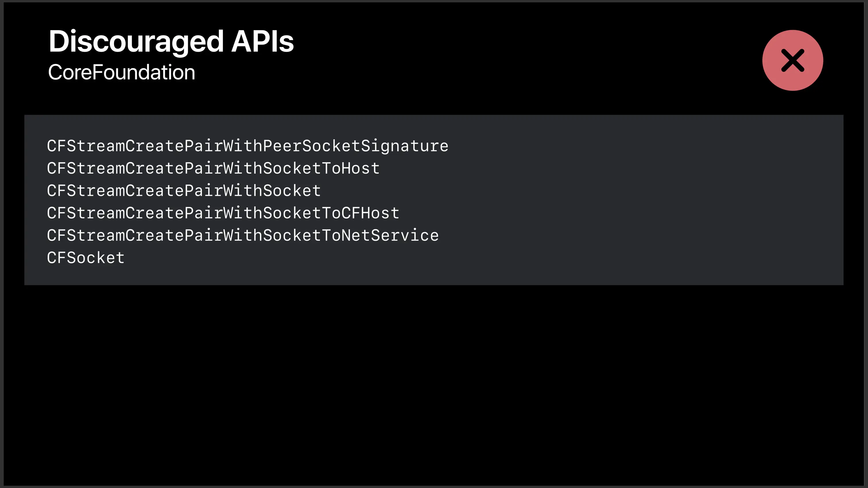Click "Socket" ending the third code line
Image resolution: width=868 pixels, height=488 pixels.
(291, 191)
